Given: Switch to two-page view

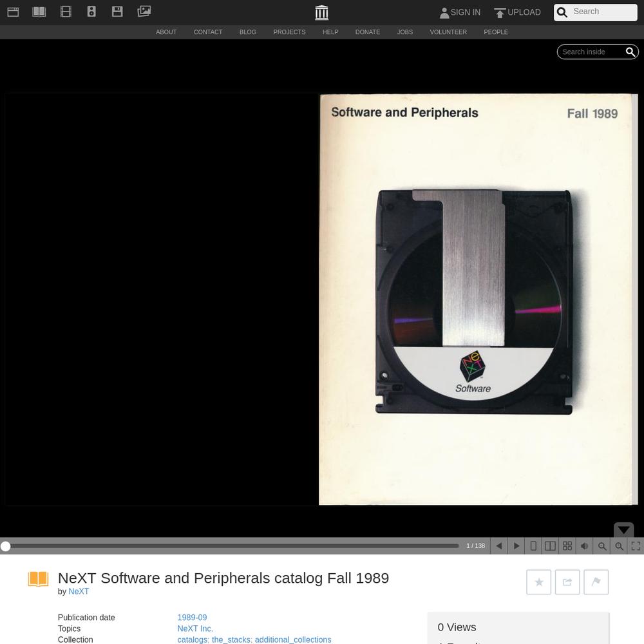Looking at the screenshot, I should point(551,546).
